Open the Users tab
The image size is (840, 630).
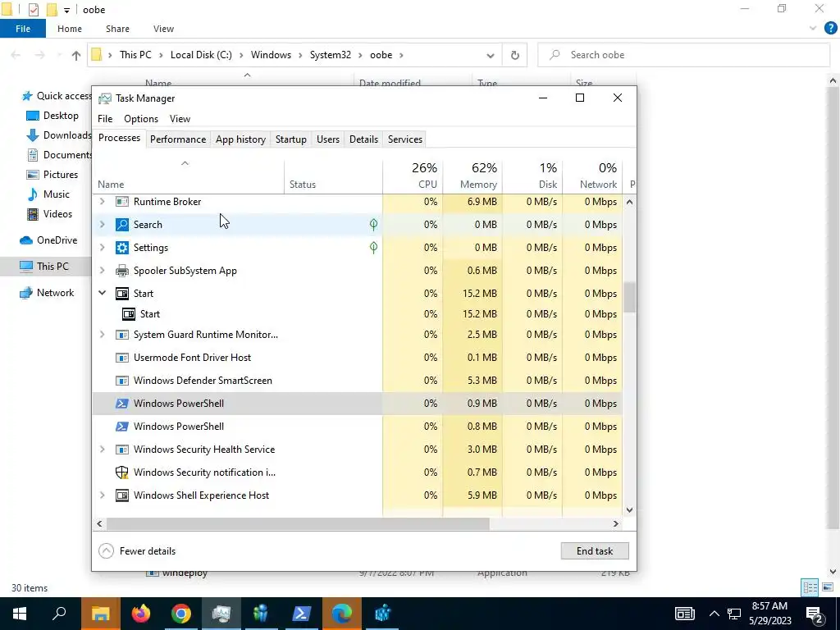click(x=328, y=139)
